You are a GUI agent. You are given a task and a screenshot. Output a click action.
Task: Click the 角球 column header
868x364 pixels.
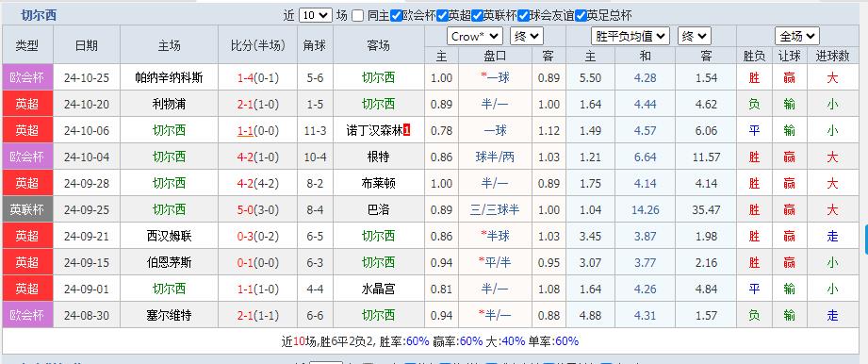point(315,45)
